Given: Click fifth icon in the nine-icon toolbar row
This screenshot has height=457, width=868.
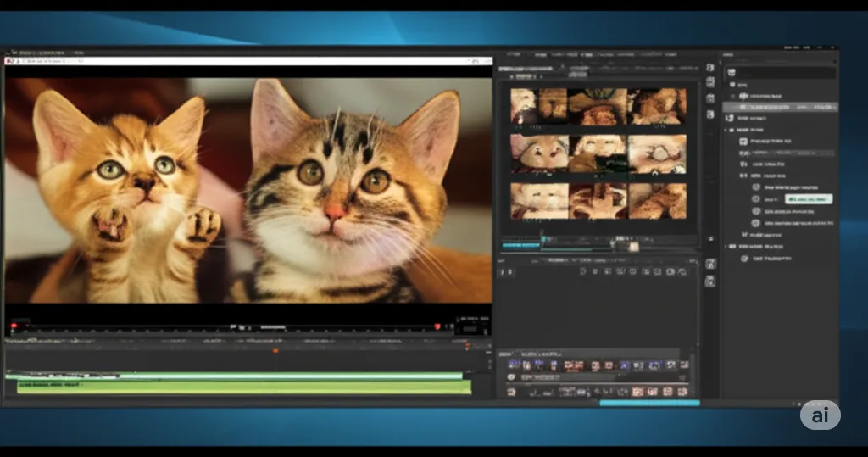Looking at the screenshot, I should coord(632,271).
